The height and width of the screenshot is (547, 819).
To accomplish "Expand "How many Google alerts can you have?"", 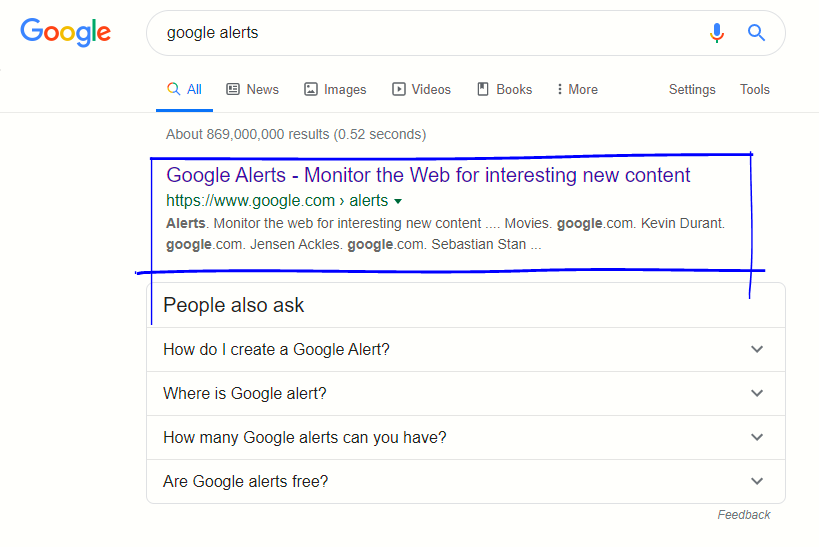I will click(x=757, y=437).
